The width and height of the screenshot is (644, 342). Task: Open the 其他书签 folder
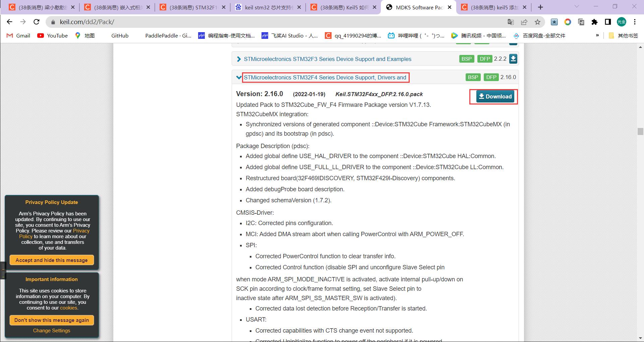pos(623,36)
